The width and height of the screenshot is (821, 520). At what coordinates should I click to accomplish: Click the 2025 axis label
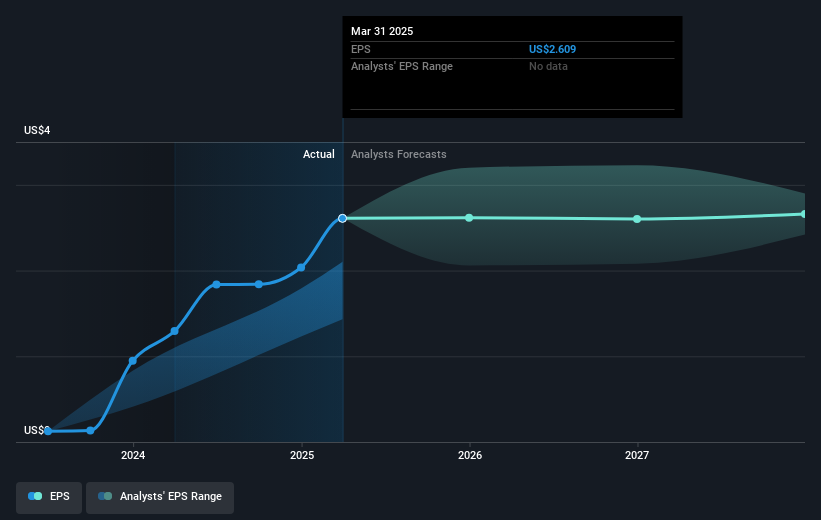[x=302, y=455]
